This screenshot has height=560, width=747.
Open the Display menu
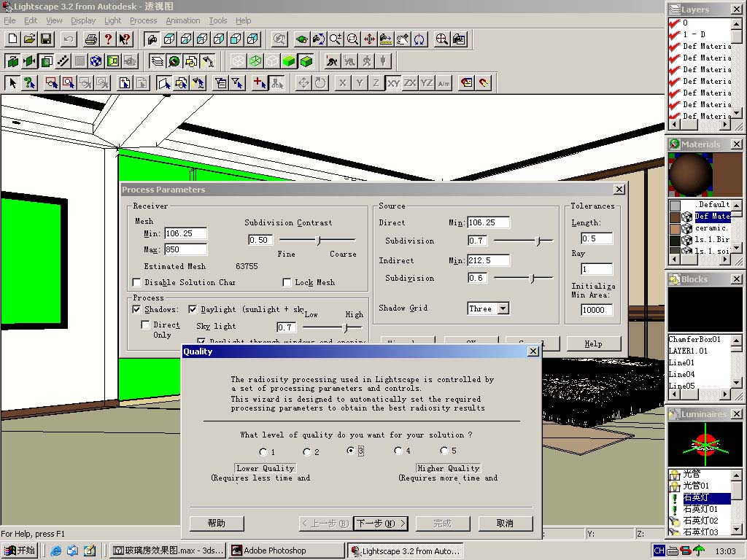click(x=83, y=20)
